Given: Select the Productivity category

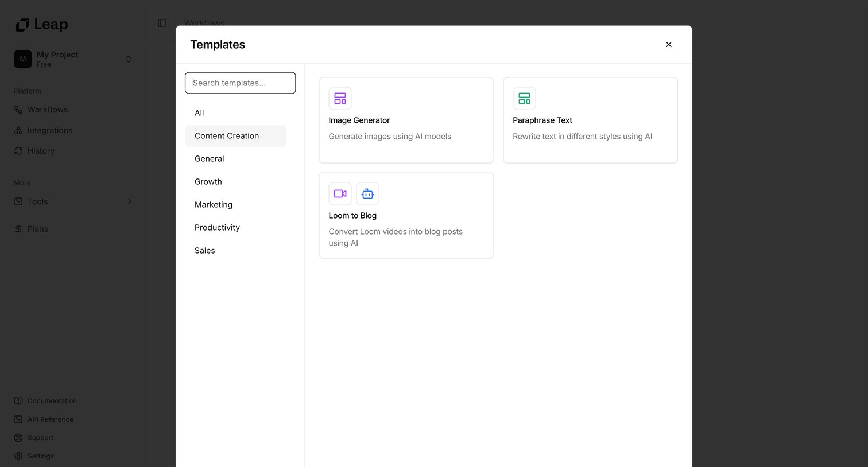Looking at the screenshot, I should pyautogui.click(x=236, y=228).
